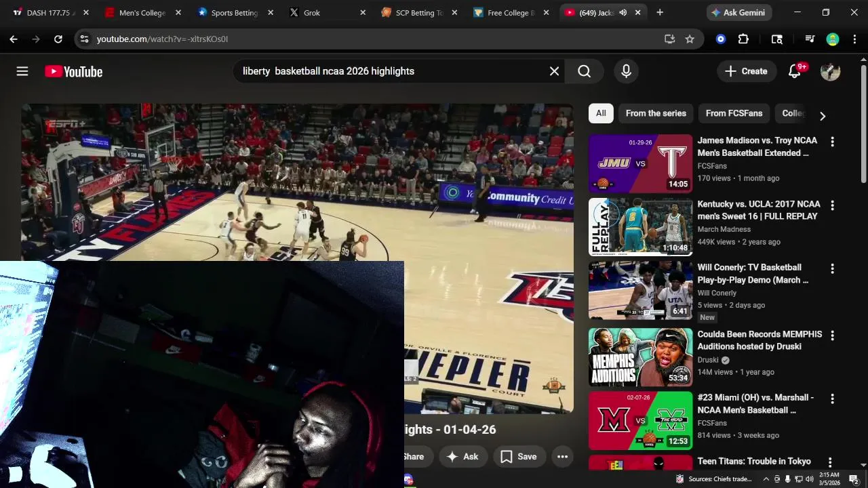Install app icon in the address bar
The width and height of the screenshot is (868, 488).
(x=669, y=39)
